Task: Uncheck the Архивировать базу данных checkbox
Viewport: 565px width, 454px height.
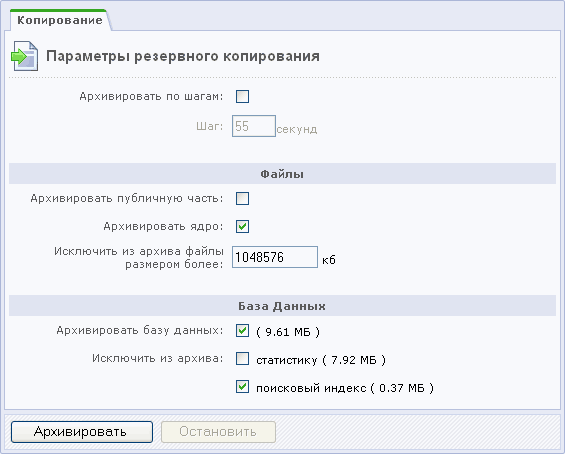Action: pyautogui.click(x=242, y=330)
